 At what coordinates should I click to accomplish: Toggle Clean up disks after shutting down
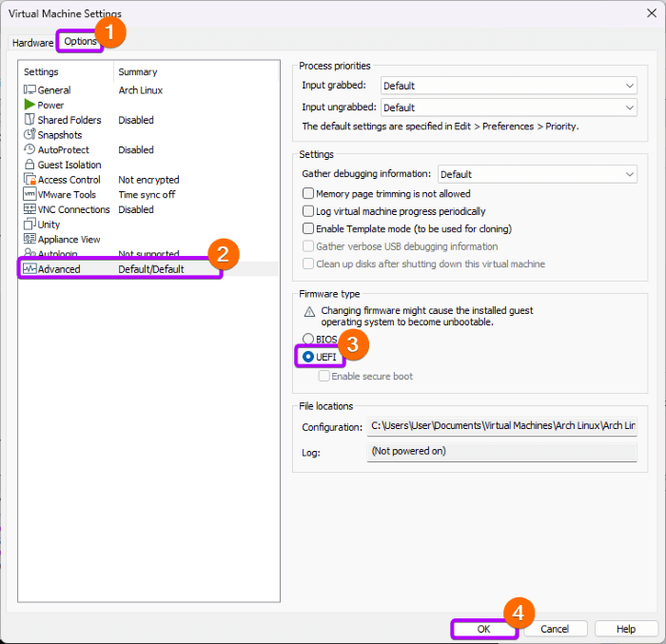tap(308, 263)
